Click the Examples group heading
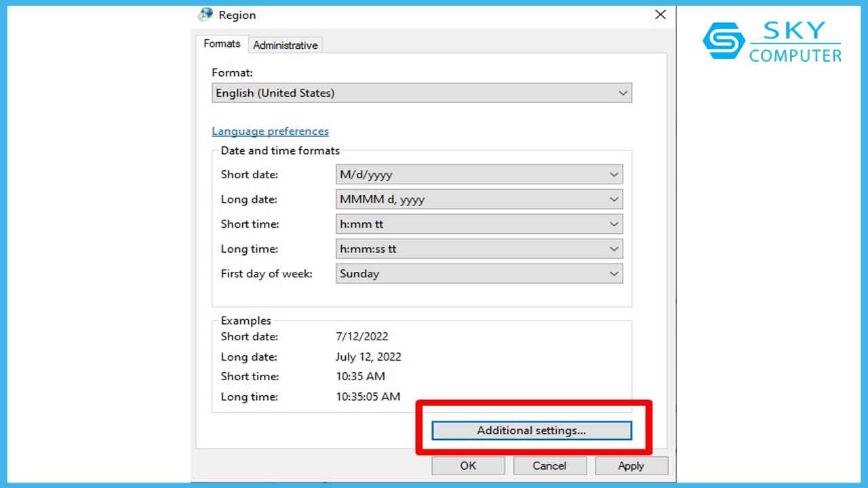 coord(245,321)
